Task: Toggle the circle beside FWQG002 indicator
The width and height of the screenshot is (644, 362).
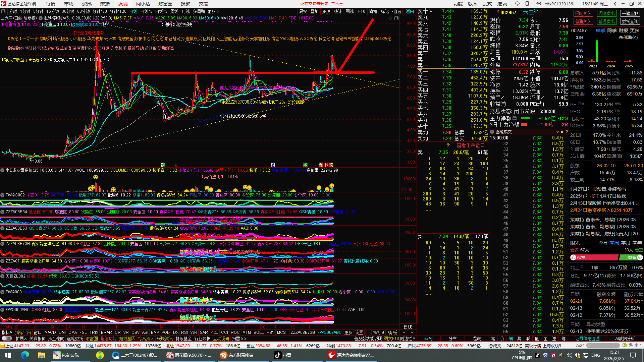Action: [3, 195]
